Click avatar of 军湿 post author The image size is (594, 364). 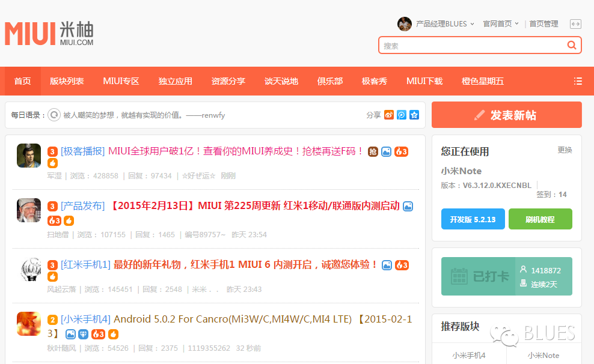click(29, 156)
